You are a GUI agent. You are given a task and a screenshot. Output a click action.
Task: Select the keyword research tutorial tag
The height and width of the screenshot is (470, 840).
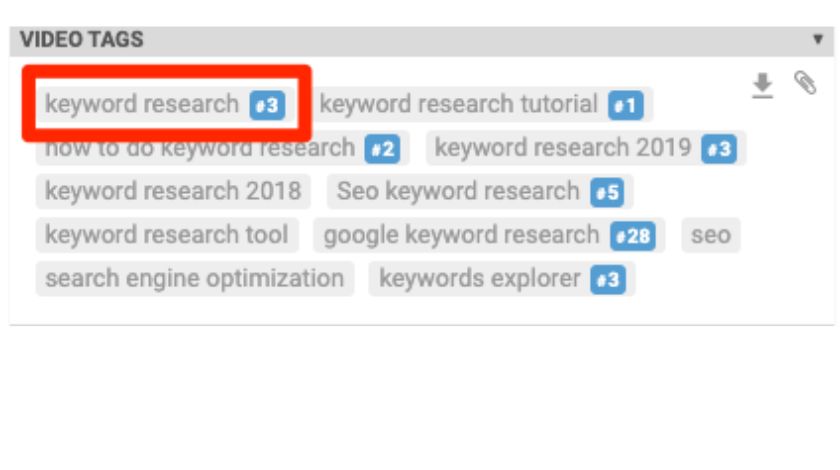point(481,105)
